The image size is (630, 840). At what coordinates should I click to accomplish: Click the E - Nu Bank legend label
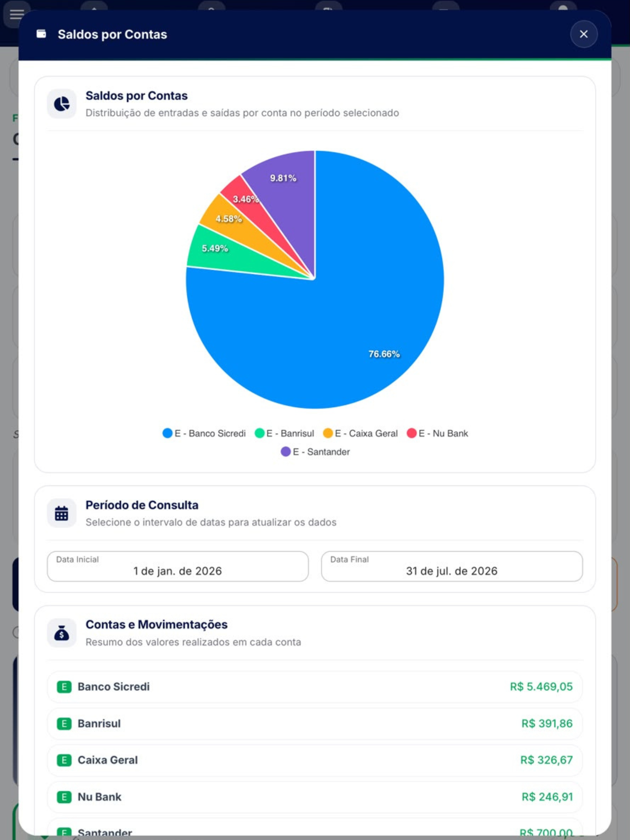pos(444,433)
